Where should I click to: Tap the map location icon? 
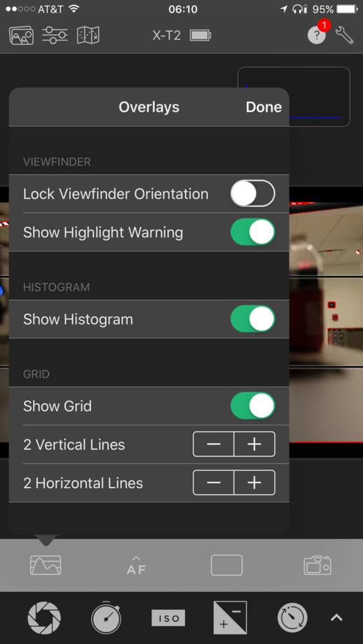tap(88, 35)
